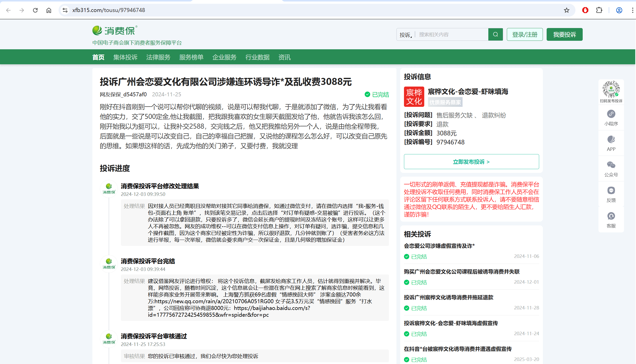Click the 投诉进度 section heading

click(x=115, y=168)
